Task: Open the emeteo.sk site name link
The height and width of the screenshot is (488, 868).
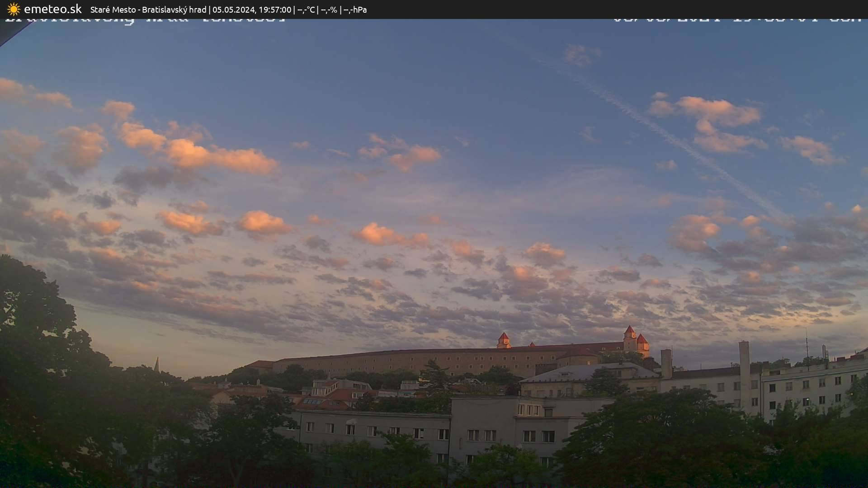Action: click(52, 9)
